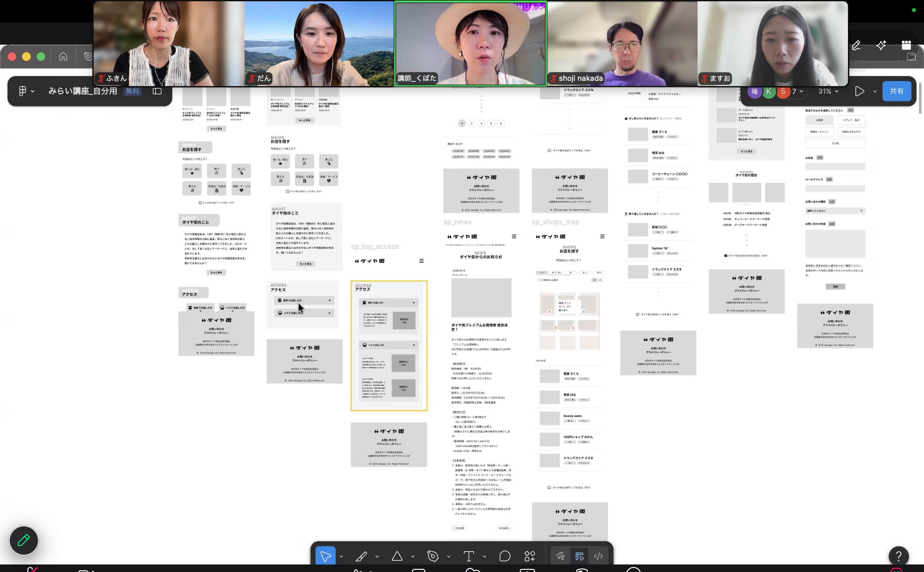
Task: Click the window layout icon below grid icon
Action: point(911,57)
